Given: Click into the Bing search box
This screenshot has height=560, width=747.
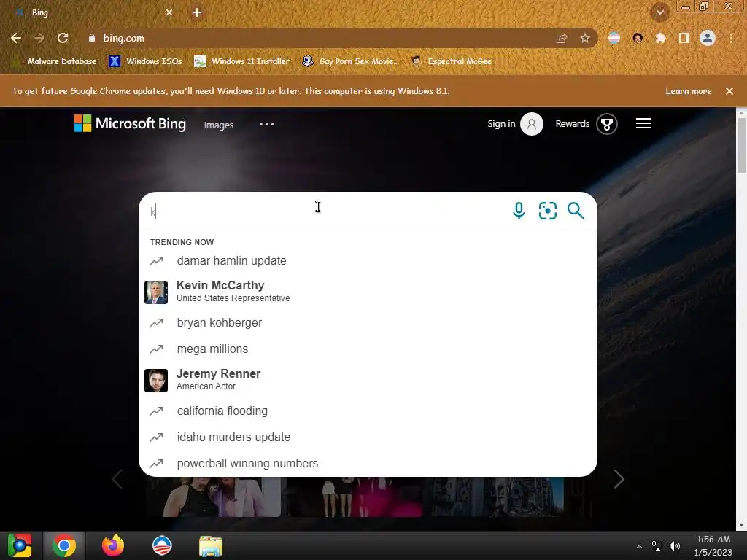Looking at the screenshot, I should 324,211.
